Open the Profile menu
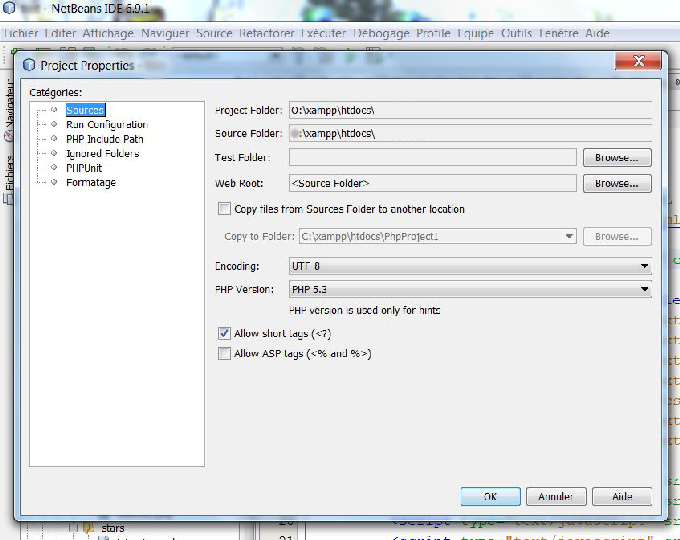 (433, 33)
